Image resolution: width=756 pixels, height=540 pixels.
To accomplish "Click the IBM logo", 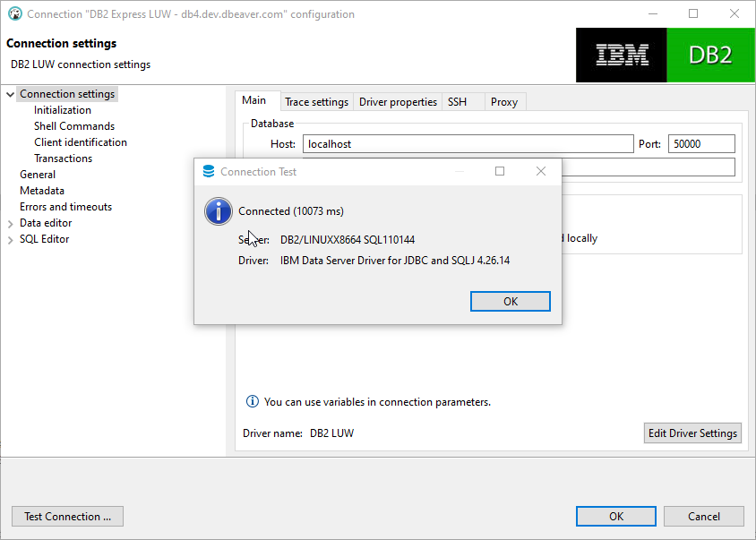I will [621, 55].
